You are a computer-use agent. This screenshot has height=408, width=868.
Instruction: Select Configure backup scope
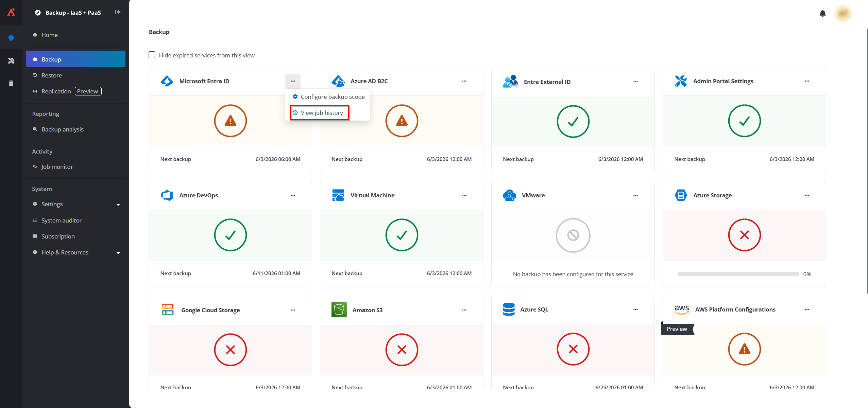[x=328, y=97]
